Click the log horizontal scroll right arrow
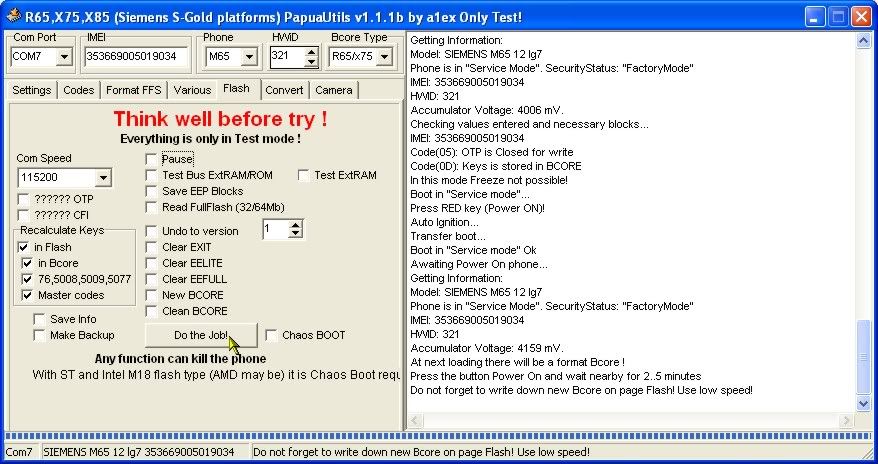The image size is (878, 464). 846,420
